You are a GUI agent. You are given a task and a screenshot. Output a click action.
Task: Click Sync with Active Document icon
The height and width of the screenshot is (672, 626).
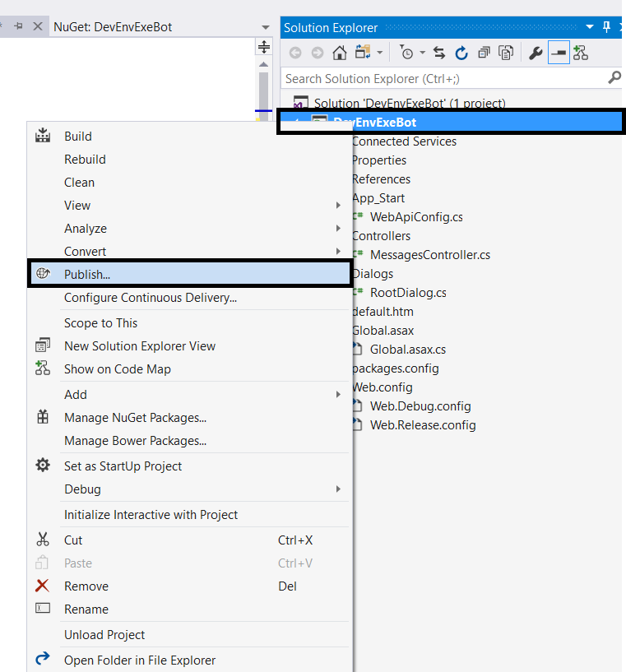[x=439, y=53]
